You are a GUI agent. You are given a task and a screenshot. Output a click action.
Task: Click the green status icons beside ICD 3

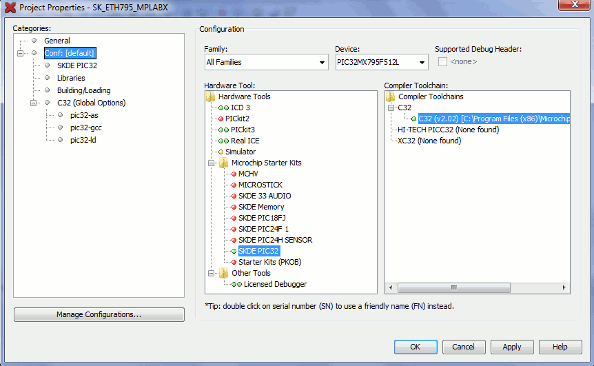(224, 108)
